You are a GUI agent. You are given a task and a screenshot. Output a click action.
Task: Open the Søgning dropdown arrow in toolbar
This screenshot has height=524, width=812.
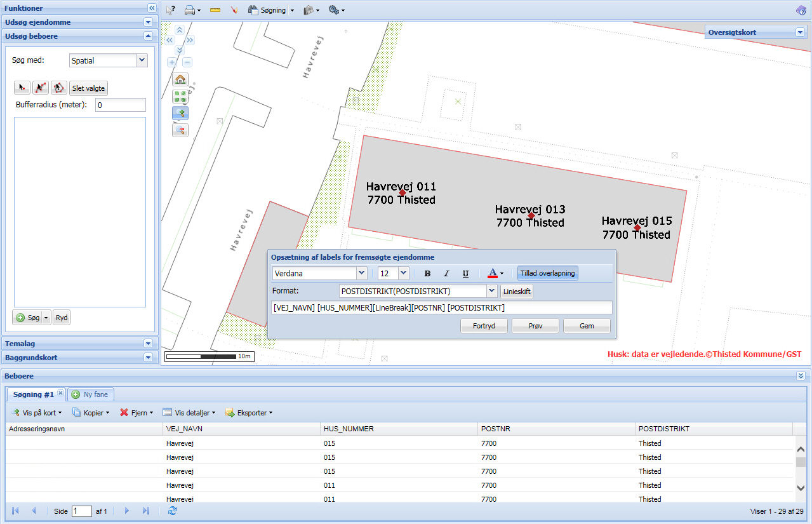pyautogui.click(x=292, y=11)
